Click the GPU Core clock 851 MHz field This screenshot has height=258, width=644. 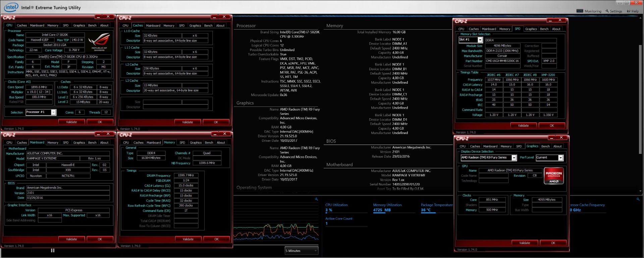click(x=492, y=200)
